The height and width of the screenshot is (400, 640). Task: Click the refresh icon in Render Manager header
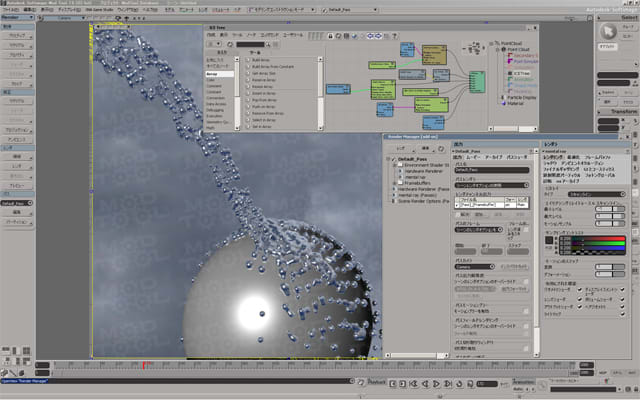[x=441, y=149]
